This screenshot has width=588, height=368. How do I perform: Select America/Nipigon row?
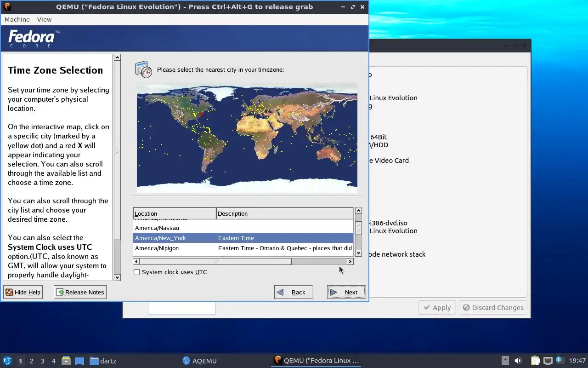243,248
